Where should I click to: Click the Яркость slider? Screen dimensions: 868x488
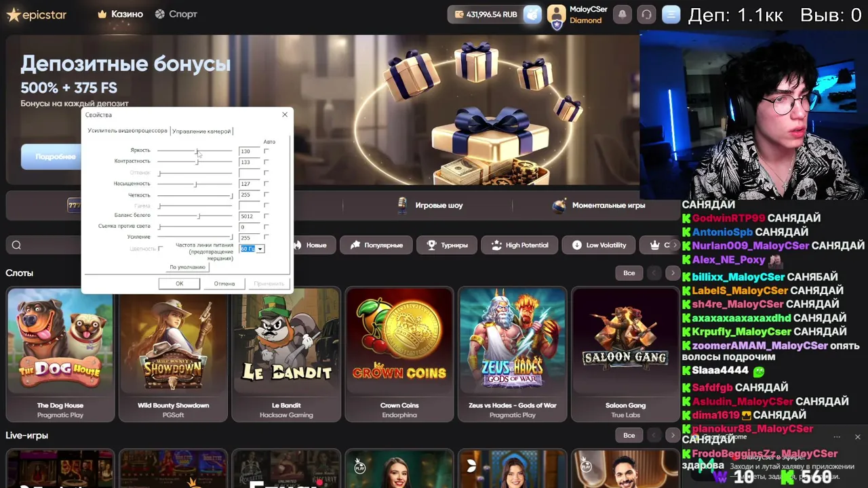pyautogui.click(x=195, y=150)
